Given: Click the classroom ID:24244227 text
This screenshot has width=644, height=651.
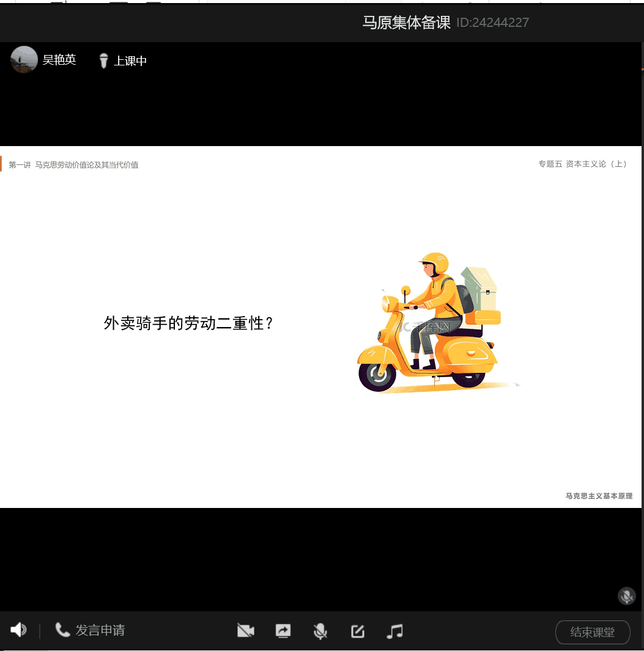Looking at the screenshot, I should 493,23.
